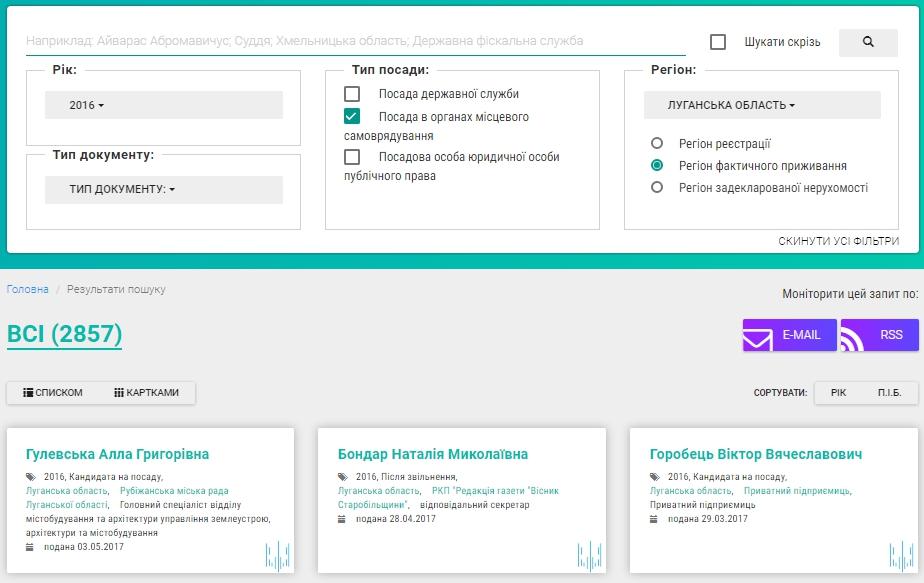This screenshot has height=583, width=924.
Task: Expand the Тип документу dropdown
Action: pos(164,190)
